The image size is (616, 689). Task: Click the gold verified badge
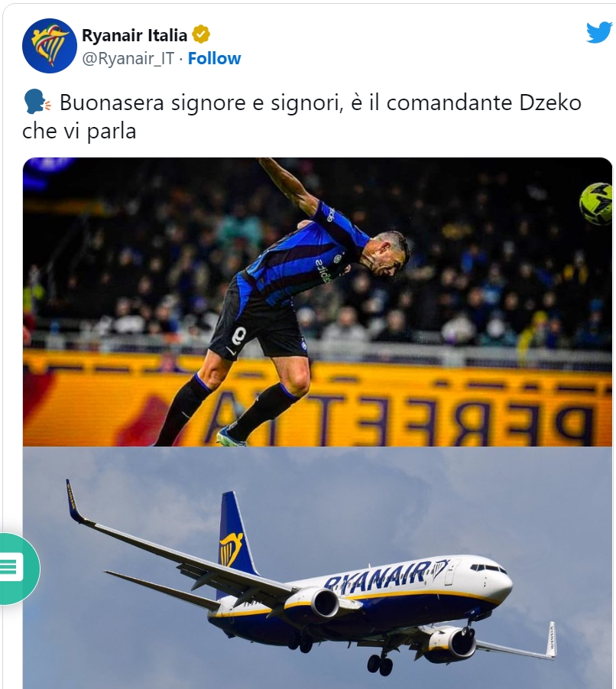[x=201, y=34]
